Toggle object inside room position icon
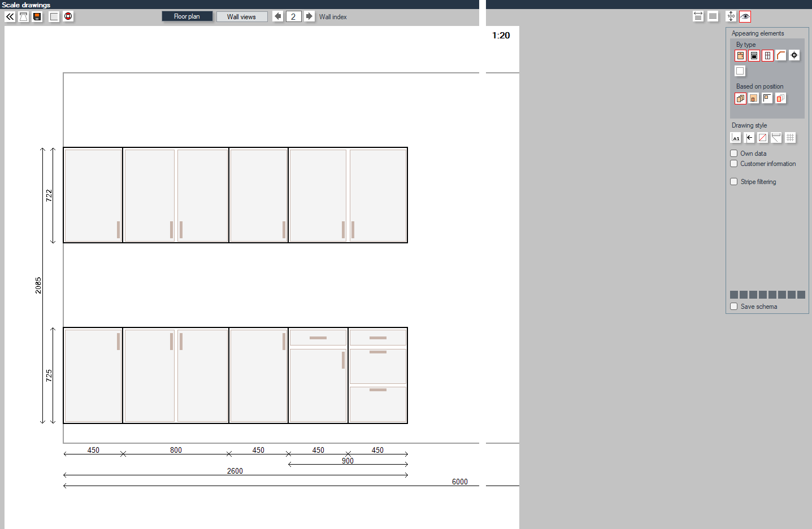Screen dimensions: 812x529 point(754,98)
